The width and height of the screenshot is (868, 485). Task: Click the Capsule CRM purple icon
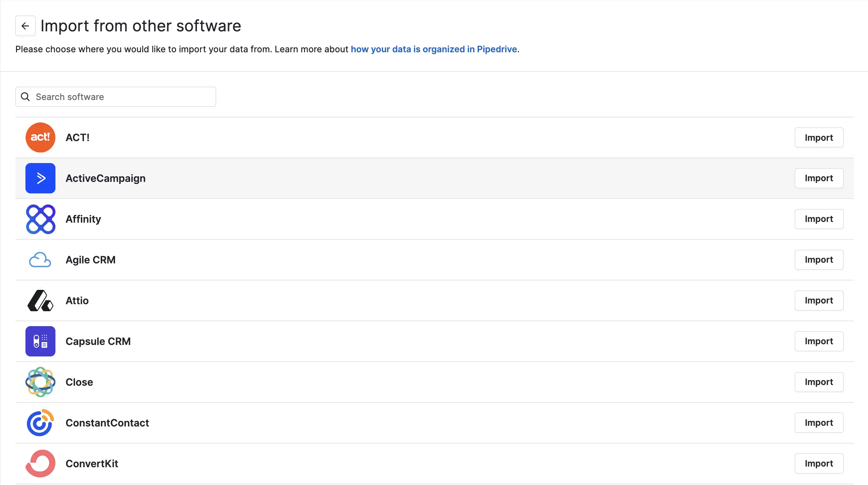tap(40, 341)
